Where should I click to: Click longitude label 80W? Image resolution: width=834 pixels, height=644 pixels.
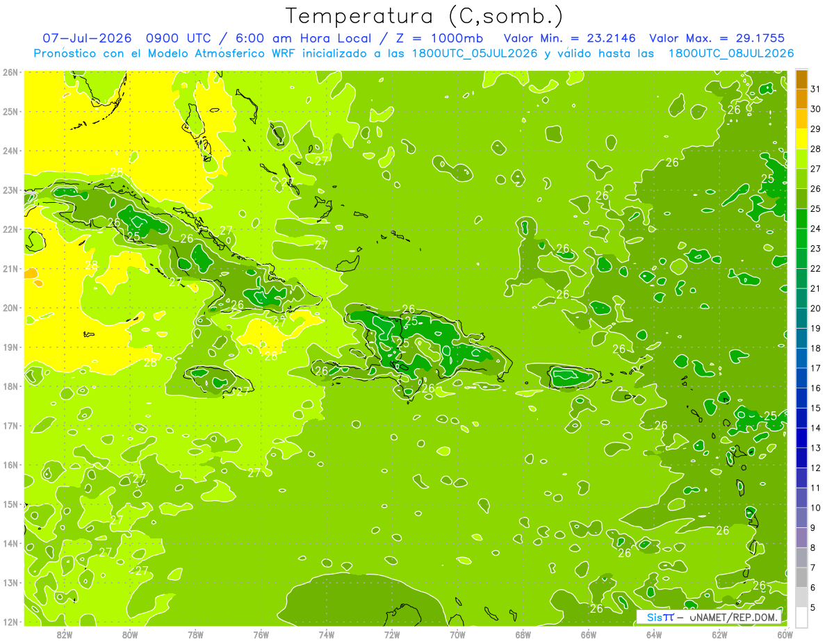(x=130, y=634)
